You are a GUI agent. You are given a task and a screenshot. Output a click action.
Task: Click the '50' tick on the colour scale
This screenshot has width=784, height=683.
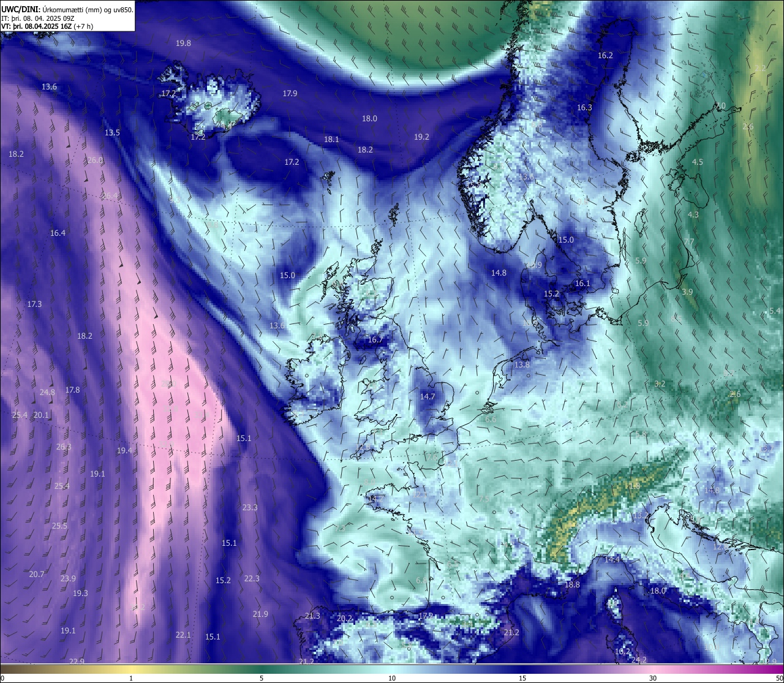point(779,677)
